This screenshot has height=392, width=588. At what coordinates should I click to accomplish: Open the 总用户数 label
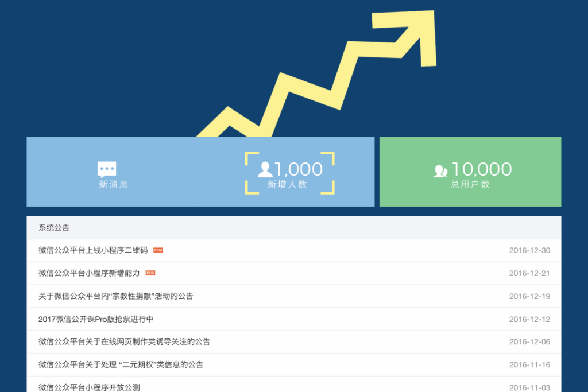470,185
